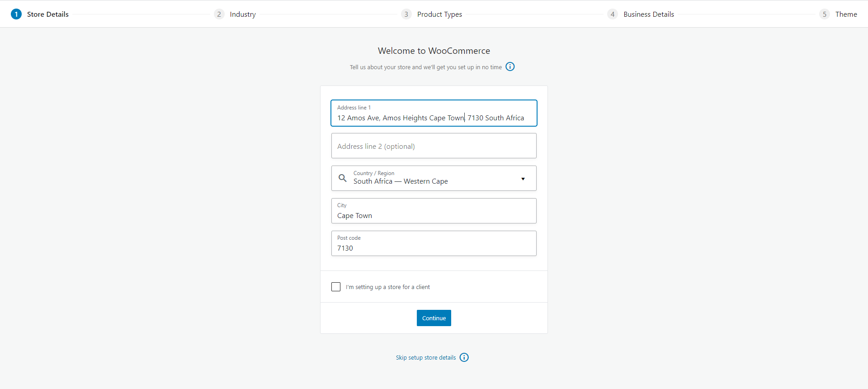
Task: Click the info icon beside the setup subtitle
Action: (x=510, y=66)
